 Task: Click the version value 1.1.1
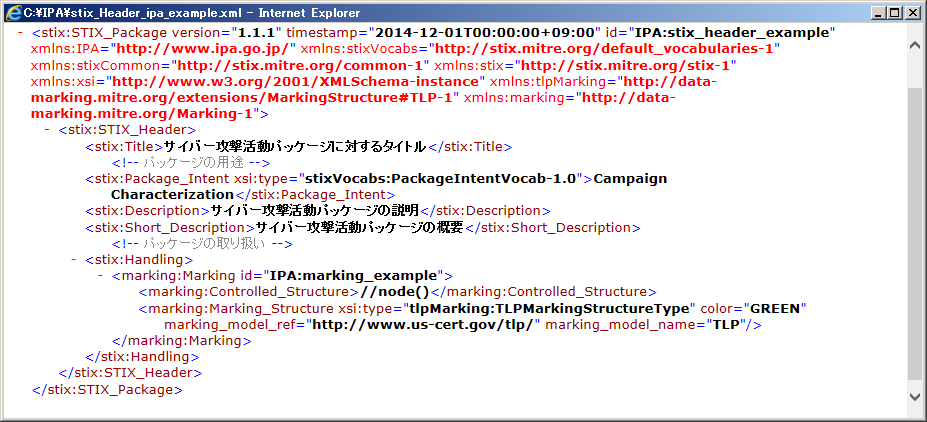coord(259,33)
